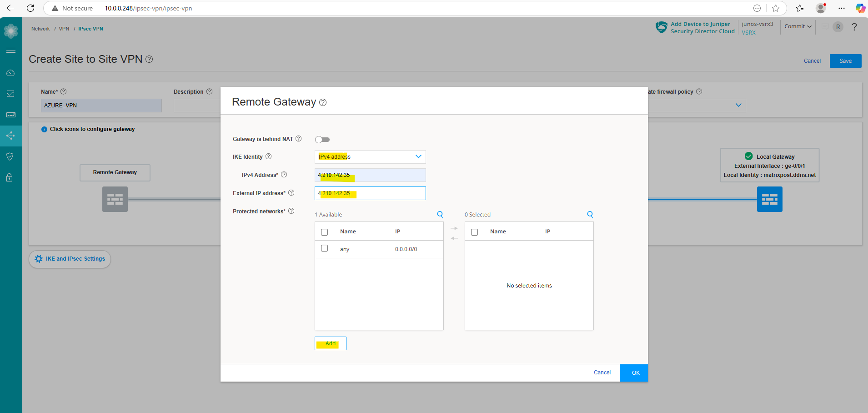Check the select-all box in Selected list

pos(474,232)
